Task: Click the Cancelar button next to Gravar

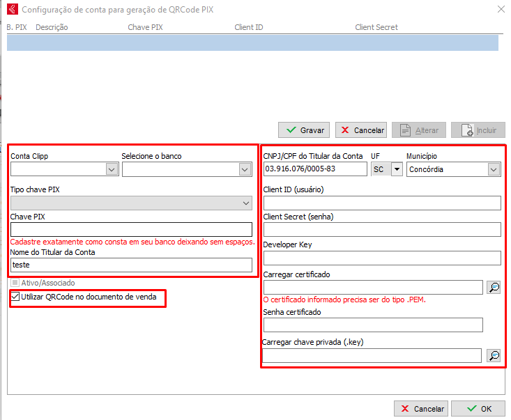Action: 361,130
